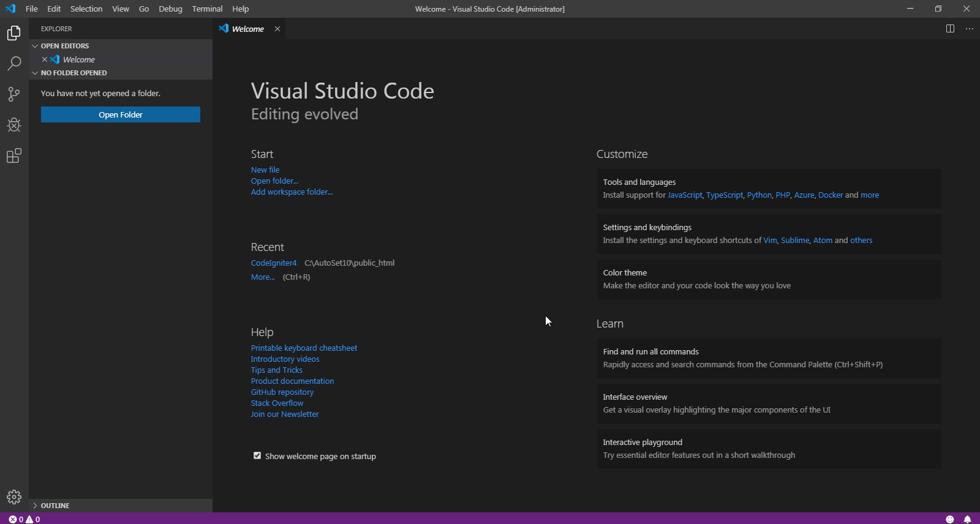Click More... under Recent
This screenshot has width=980, height=524.
[x=263, y=277]
